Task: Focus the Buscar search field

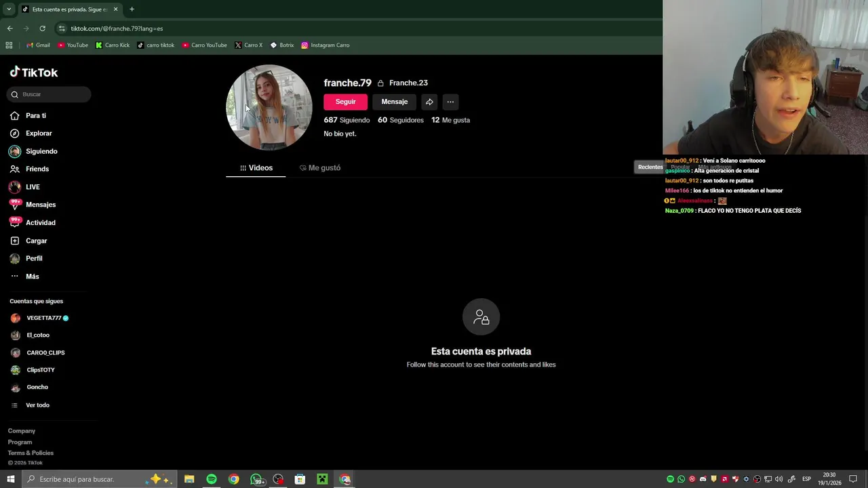Action: click(49, 94)
